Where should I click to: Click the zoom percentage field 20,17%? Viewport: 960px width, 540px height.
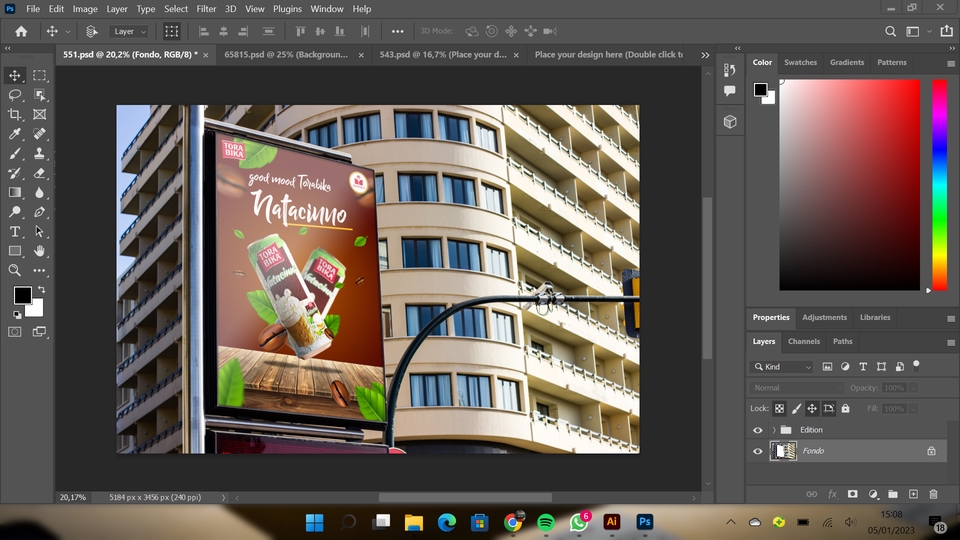pos(73,497)
